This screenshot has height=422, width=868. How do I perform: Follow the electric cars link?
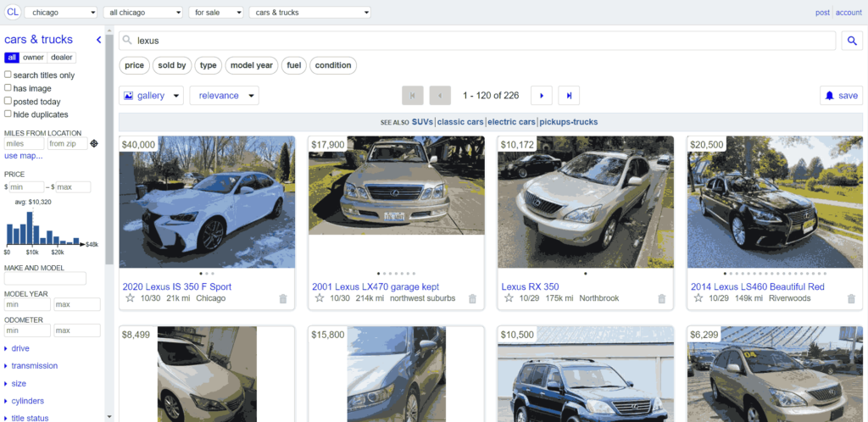(x=511, y=122)
